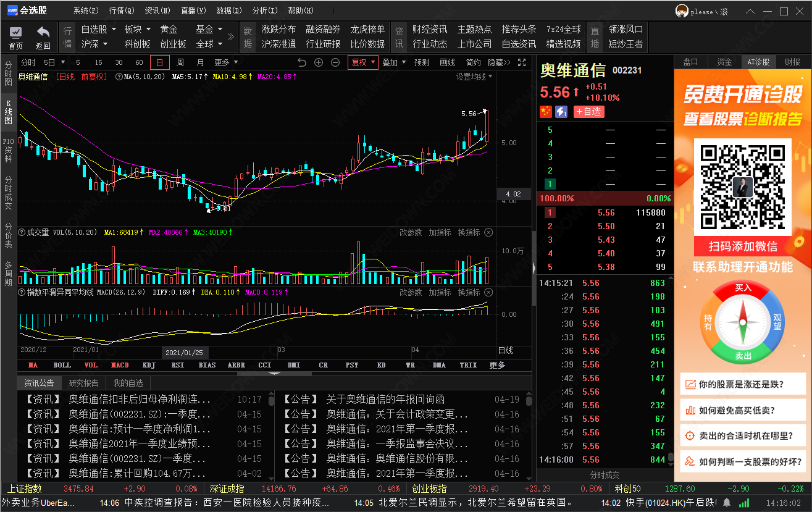Click the 隐藏>> button
The width and height of the screenshot is (812, 512).
point(499,62)
